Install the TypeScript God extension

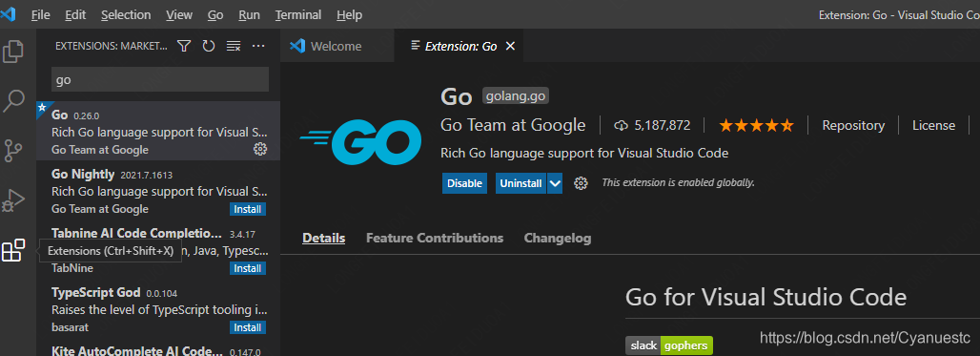(248, 327)
